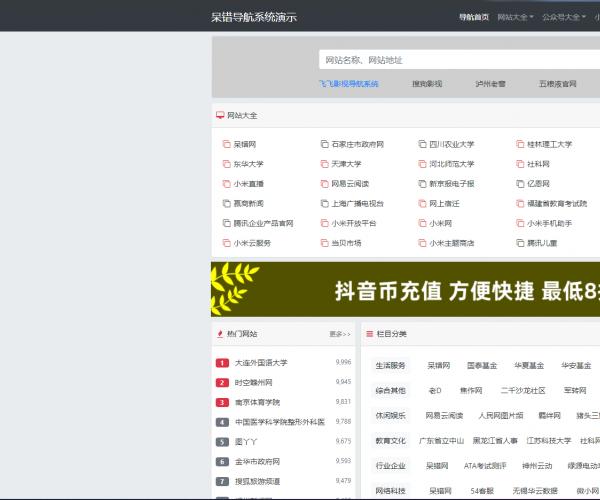The width and height of the screenshot is (600, 500).
Task: Open the 导航首页 nav item
Action: click(474, 17)
